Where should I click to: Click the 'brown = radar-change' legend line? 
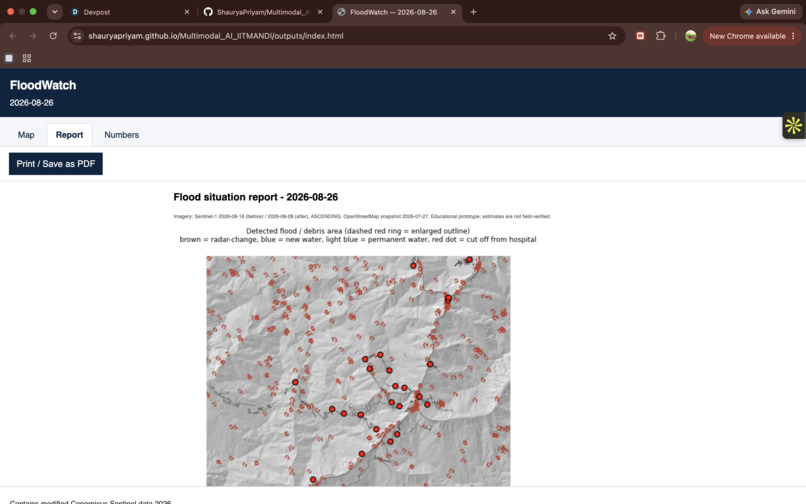358,239
